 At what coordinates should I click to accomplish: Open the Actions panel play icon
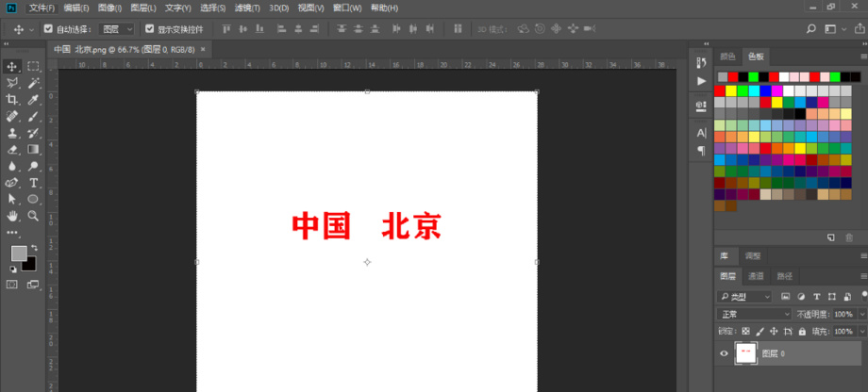[x=701, y=81]
